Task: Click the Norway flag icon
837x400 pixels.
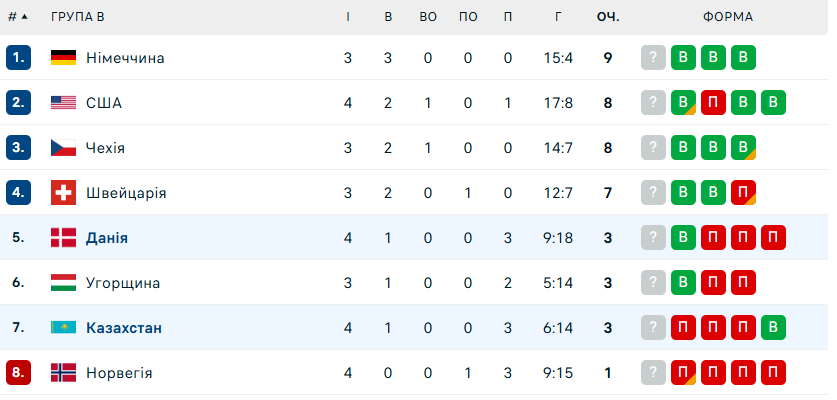Action: (x=64, y=373)
